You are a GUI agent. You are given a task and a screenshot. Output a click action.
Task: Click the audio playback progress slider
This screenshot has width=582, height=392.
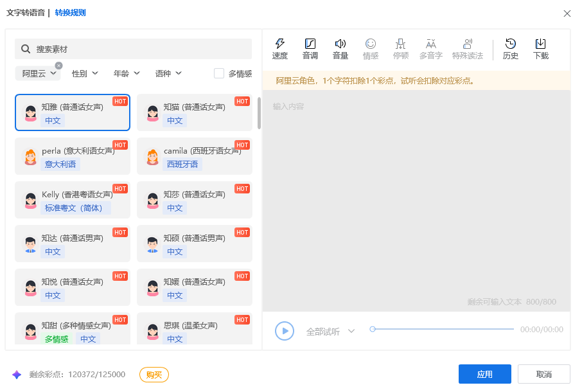click(x=443, y=329)
